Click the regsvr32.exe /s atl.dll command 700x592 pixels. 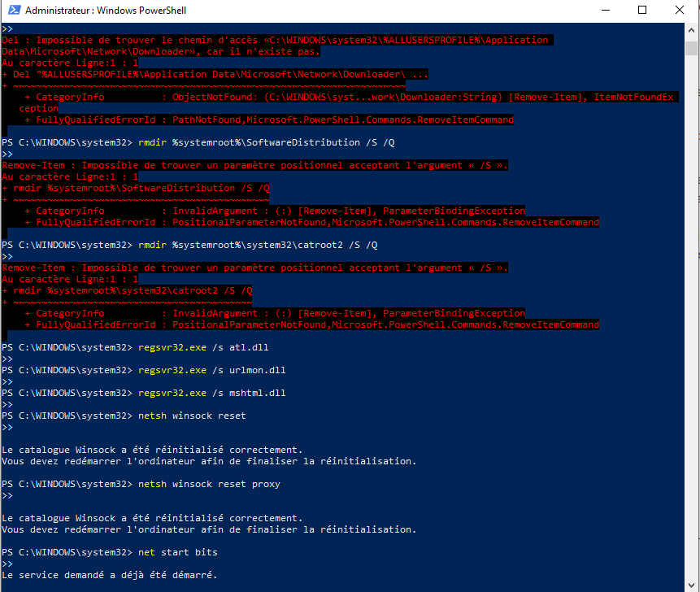pyautogui.click(x=203, y=347)
